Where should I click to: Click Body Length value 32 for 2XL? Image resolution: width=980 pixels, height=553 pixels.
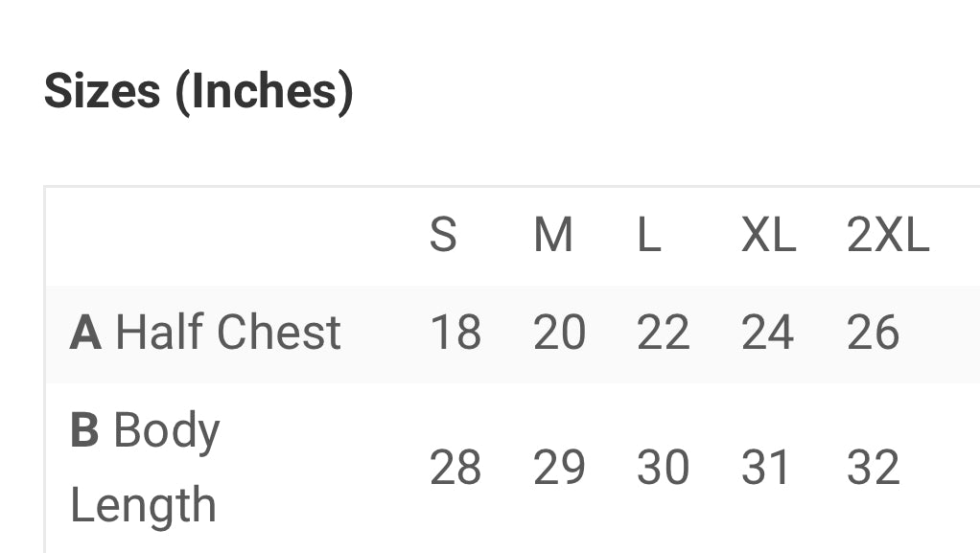coord(873,469)
